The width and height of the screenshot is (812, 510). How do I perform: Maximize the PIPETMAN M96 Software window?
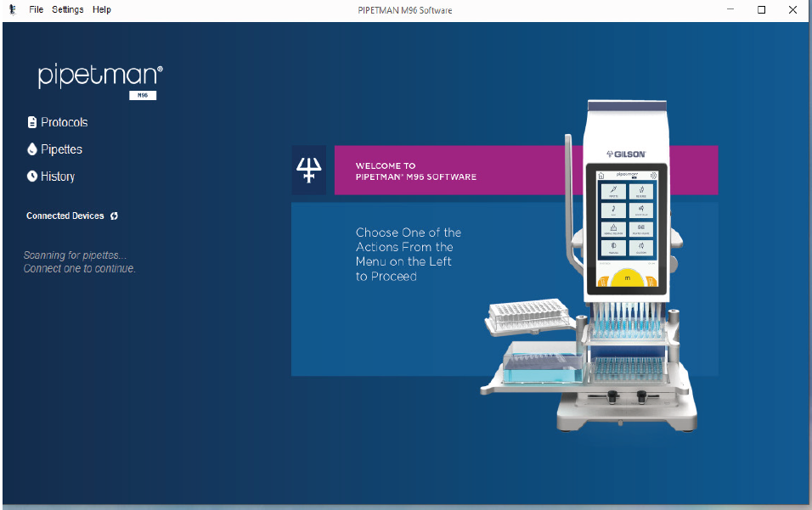tap(761, 9)
